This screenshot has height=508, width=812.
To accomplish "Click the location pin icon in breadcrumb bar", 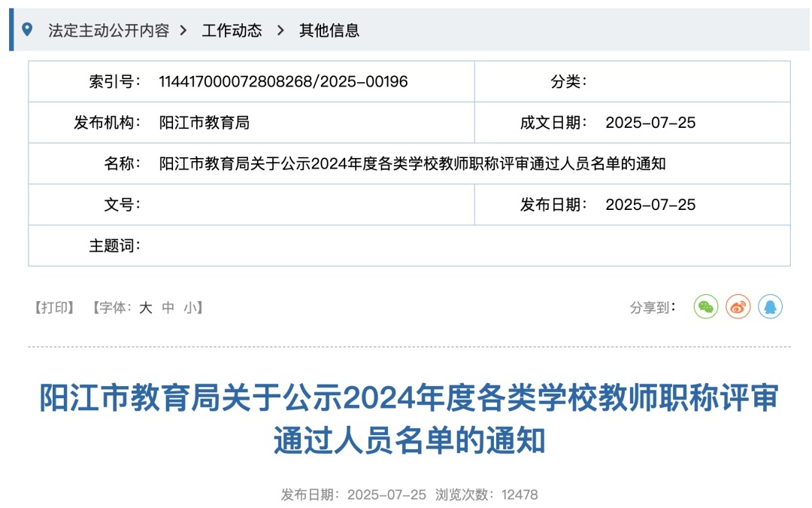I will [28, 30].
